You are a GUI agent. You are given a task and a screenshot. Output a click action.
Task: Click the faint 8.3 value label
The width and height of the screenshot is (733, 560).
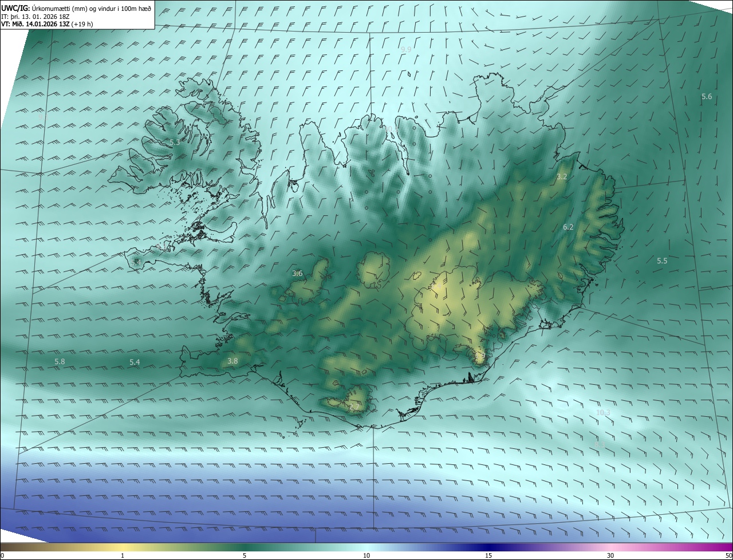(600, 444)
